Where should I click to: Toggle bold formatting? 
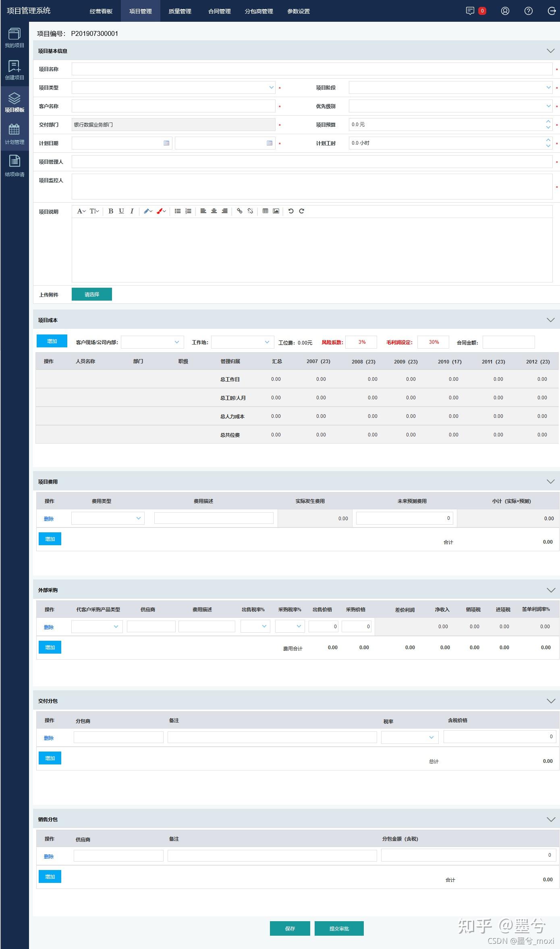click(111, 211)
